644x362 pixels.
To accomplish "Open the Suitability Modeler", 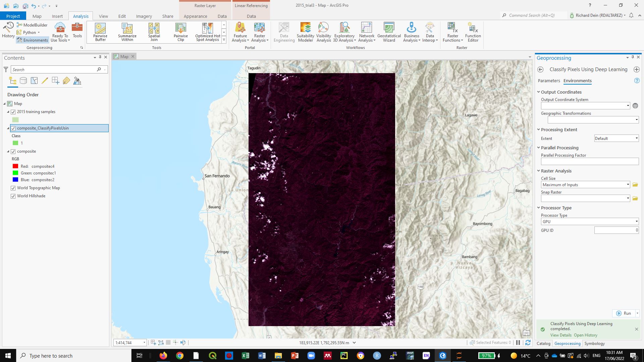I will coord(305,32).
